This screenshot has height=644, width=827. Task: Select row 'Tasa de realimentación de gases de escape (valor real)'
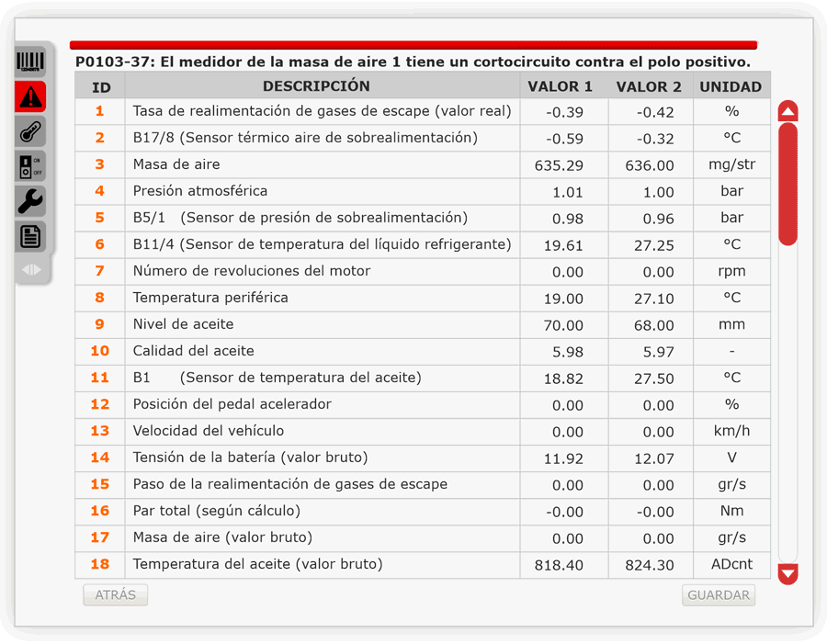click(x=423, y=112)
